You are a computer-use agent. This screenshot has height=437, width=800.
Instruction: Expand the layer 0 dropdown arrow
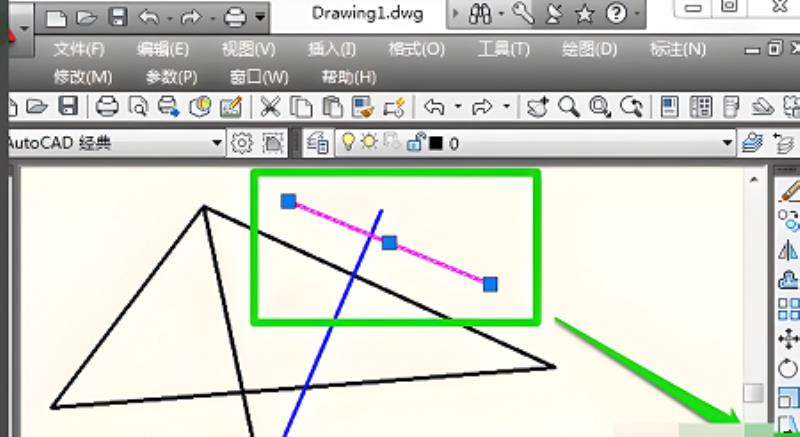728,143
